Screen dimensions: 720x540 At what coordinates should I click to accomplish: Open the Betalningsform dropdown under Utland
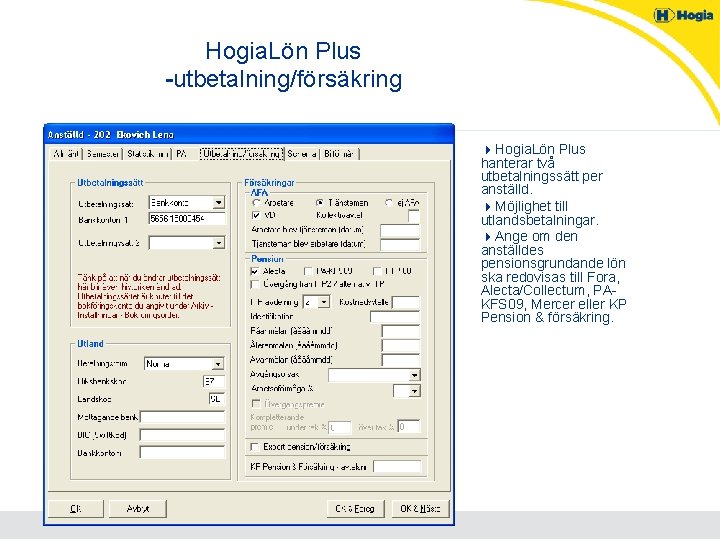(x=218, y=364)
